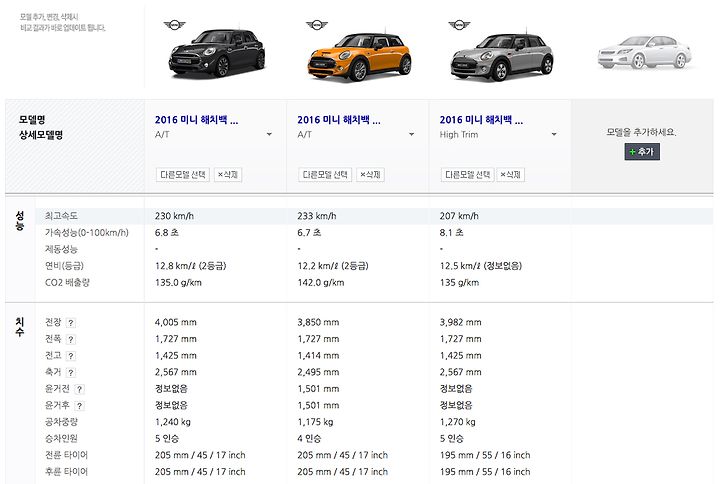Image resolution: width=720 pixels, height=484 pixels.
Task: Click the MINI logo above the orange car
Action: (x=317, y=25)
